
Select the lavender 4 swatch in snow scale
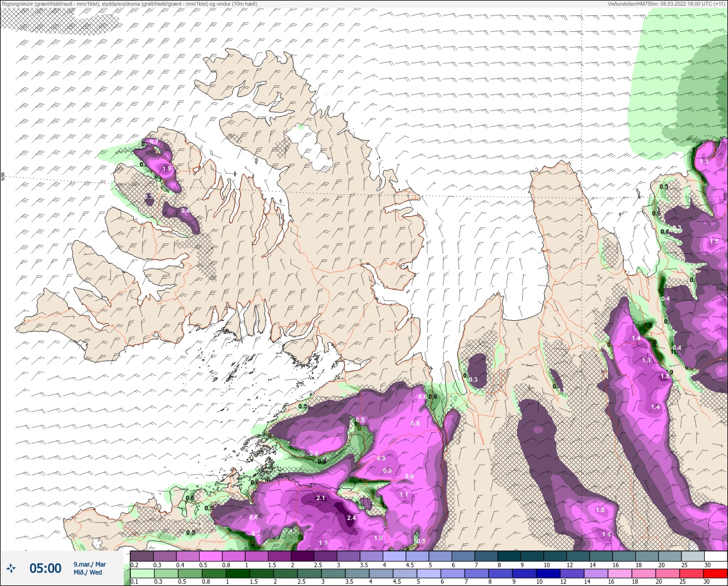(394, 556)
